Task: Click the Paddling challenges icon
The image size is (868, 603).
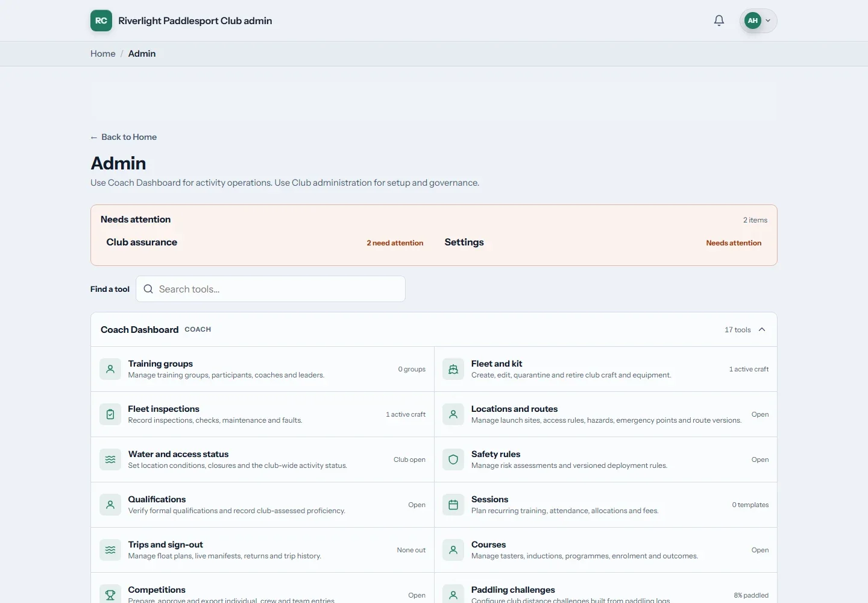Action: (x=453, y=595)
